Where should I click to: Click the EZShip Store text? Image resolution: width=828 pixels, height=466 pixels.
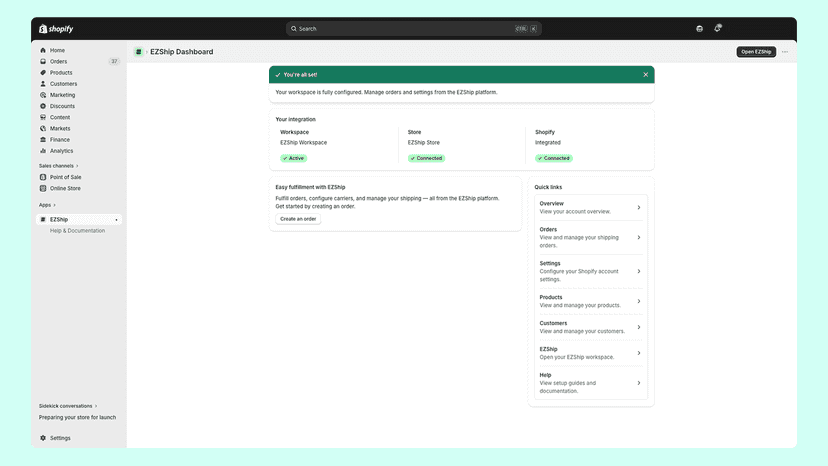click(424, 143)
